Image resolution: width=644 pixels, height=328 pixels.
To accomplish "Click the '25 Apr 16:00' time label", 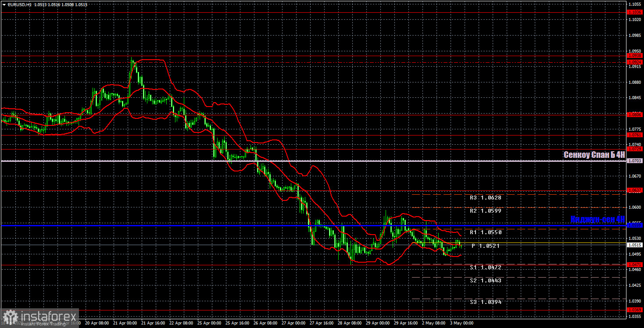I will click(x=238, y=323).
